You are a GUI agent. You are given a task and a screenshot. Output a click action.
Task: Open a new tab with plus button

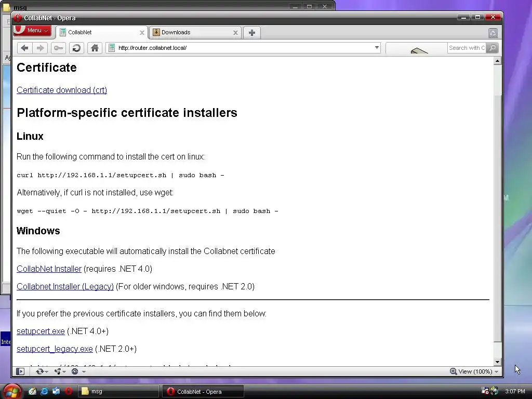(252, 33)
